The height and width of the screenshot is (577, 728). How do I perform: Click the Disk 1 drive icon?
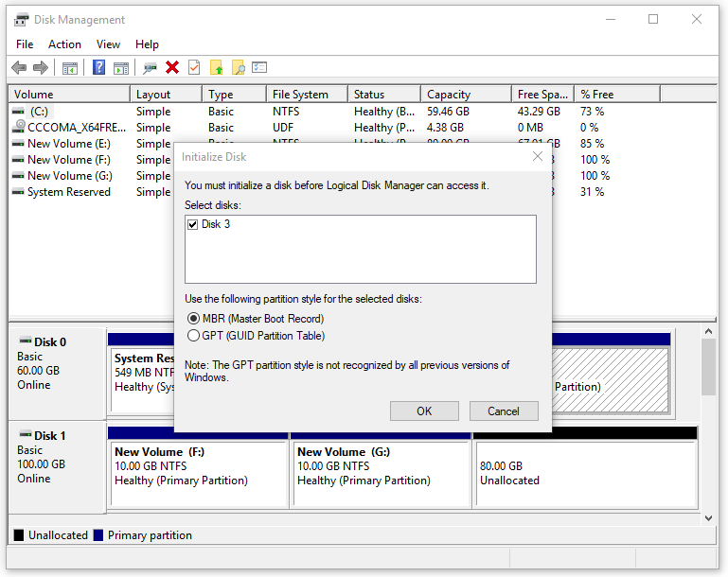coord(25,434)
